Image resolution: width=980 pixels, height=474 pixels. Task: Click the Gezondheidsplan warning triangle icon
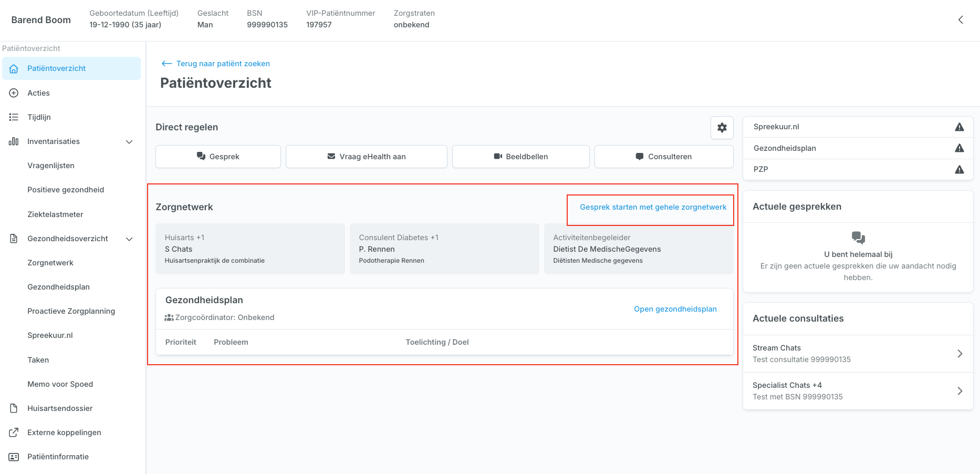coord(959,148)
